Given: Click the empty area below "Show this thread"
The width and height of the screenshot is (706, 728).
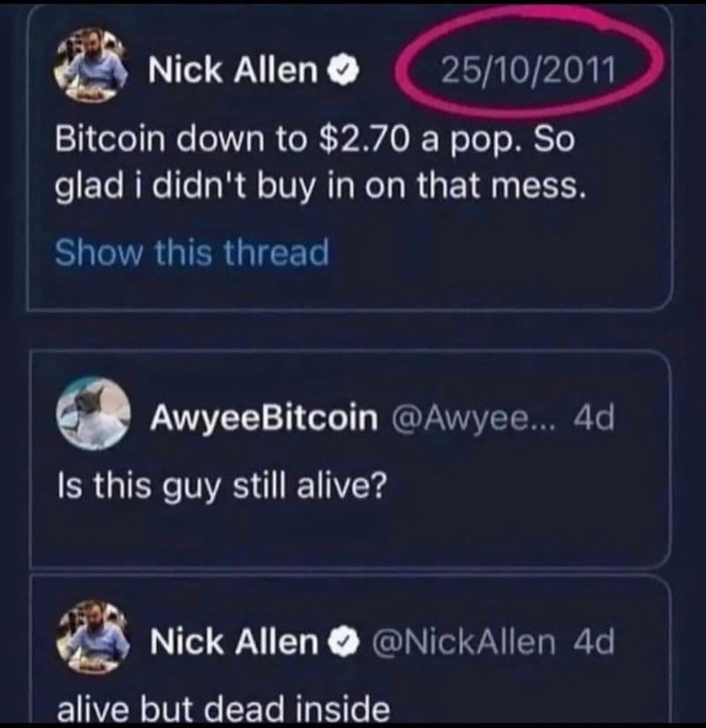Looking at the screenshot, I should (349, 289).
